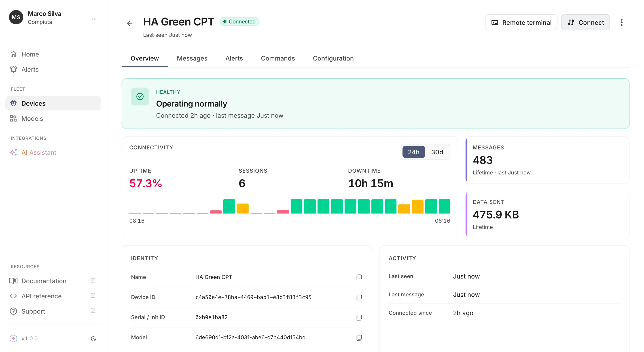Screen dimensions: 644x352
Task: Click the 10h 15m downtime value
Action: 371,184
